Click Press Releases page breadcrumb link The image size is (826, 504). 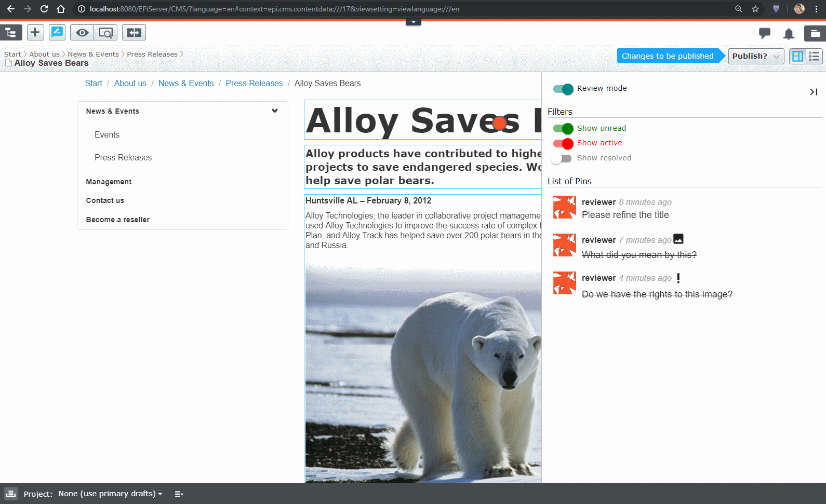coord(254,83)
